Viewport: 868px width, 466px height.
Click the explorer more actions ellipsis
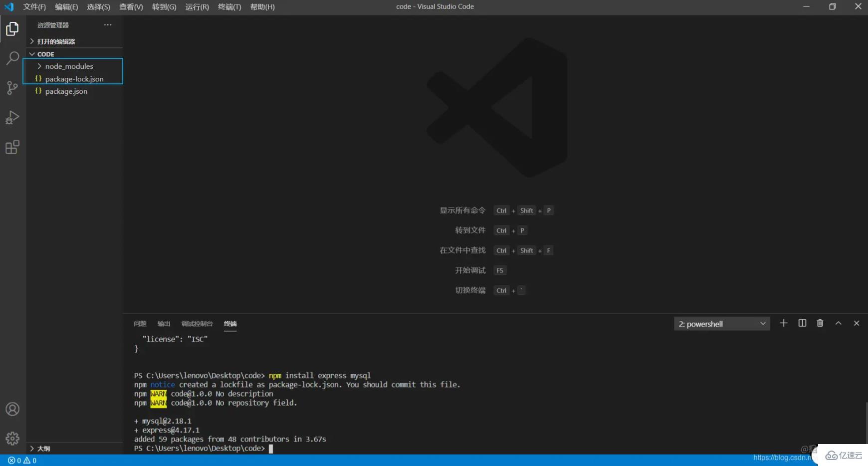pyautogui.click(x=108, y=25)
